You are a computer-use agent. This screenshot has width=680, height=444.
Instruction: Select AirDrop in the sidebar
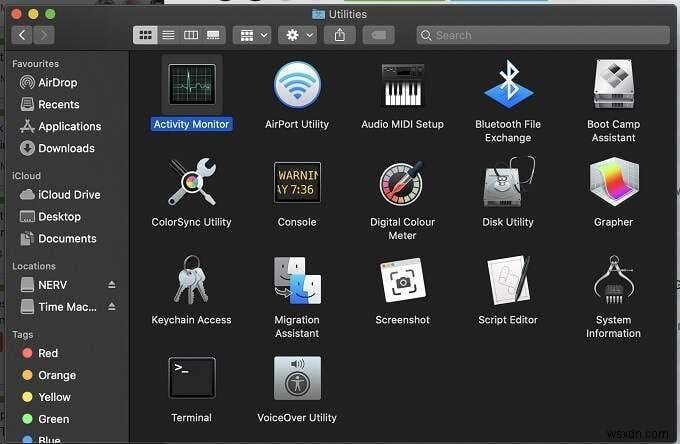[67, 82]
